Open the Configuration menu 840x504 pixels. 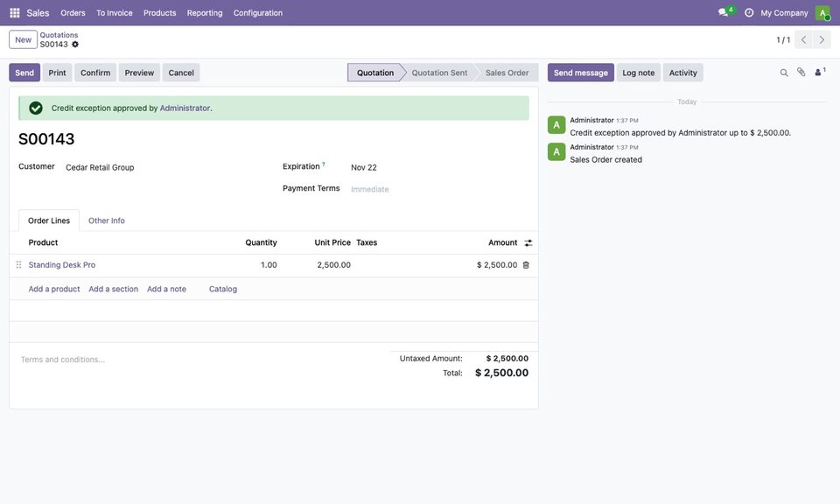257,13
